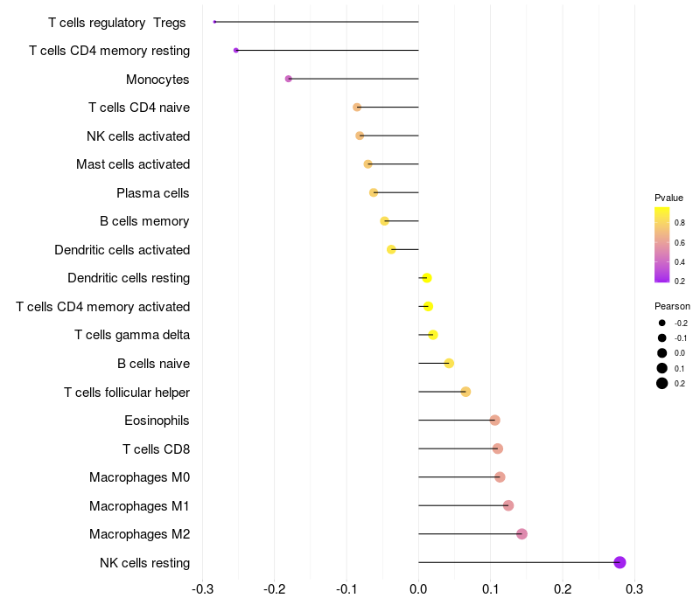Screen dimensions: 700x612
Task: Click the T cells CD8 data point
Action: pyautogui.click(x=498, y=449)
